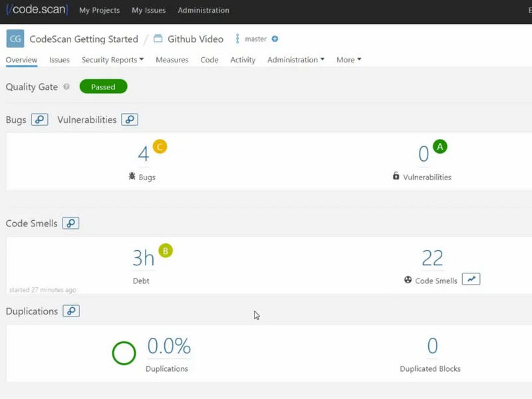The height and width of the screenshot is (399, 532).
Task: Click the plus icon next to master
Action: pos(275,39)
